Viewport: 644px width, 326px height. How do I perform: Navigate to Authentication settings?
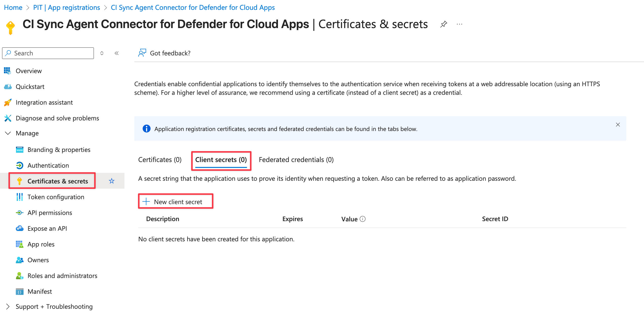tap(48, 165)
